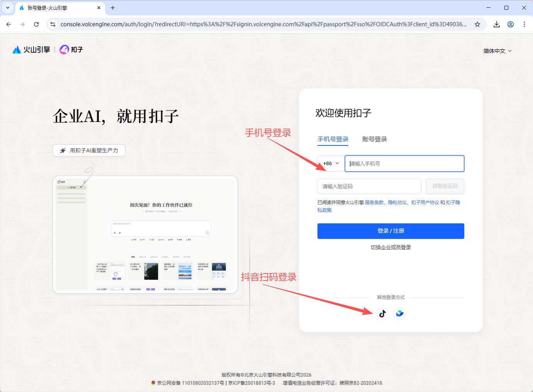533x392 pixels.
Task: Open the 简体中文 language dropdown
Action: (x=497, y=51)
